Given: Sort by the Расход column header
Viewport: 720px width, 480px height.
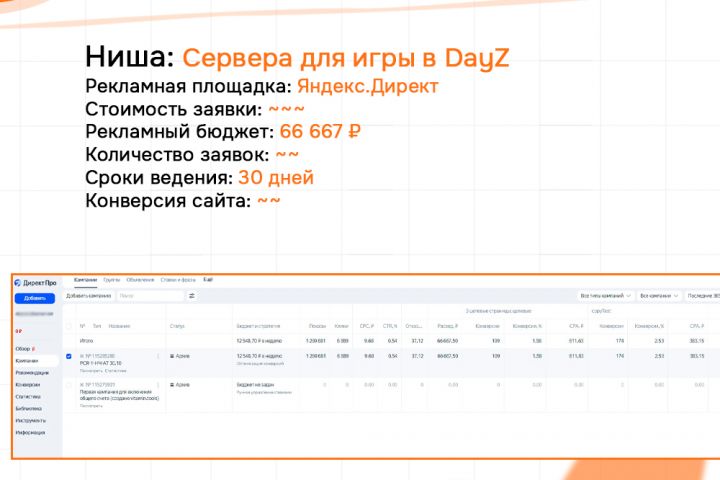Looking at the screenshot, I should tap(448, 326).
